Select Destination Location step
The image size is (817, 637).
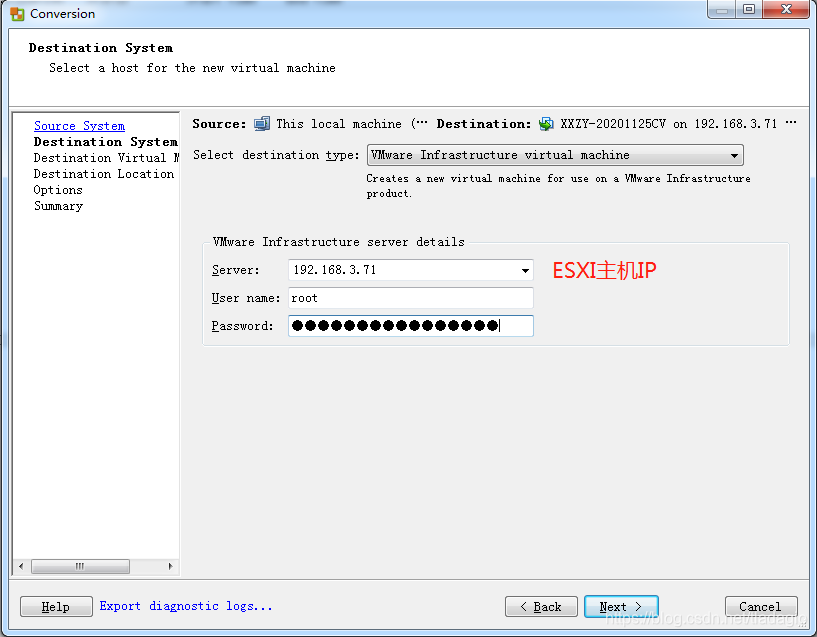[104, 174]
